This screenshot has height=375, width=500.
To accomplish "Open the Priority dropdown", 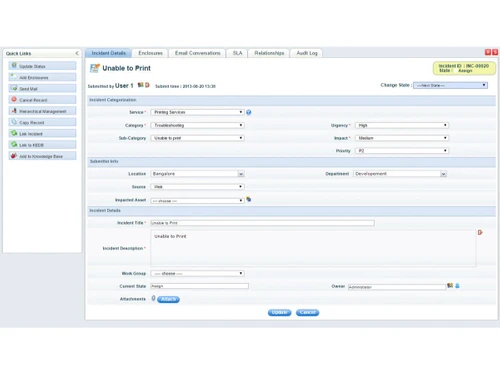I will click(402, 151).
